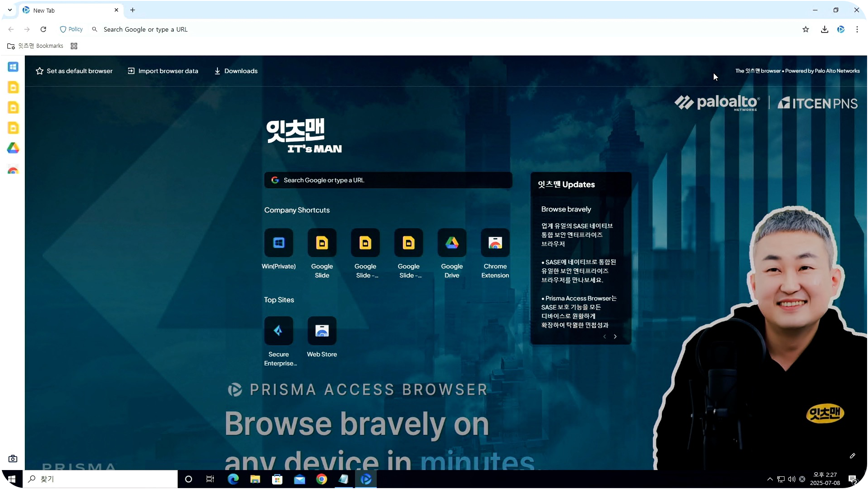Click the Chrome Web Store icon in the sidebar
The height and width of the screenshot is (489, 868).
(x=13, y=170)
